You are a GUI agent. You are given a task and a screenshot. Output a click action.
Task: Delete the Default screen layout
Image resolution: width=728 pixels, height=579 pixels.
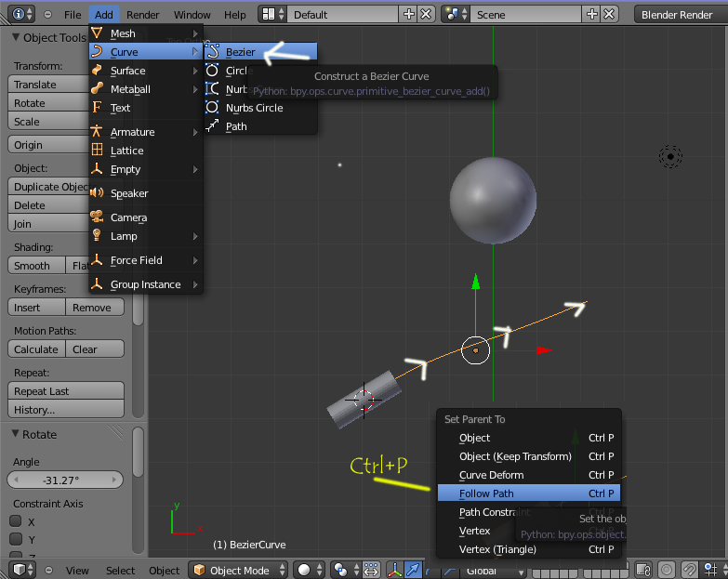click(x=426, y=14)
